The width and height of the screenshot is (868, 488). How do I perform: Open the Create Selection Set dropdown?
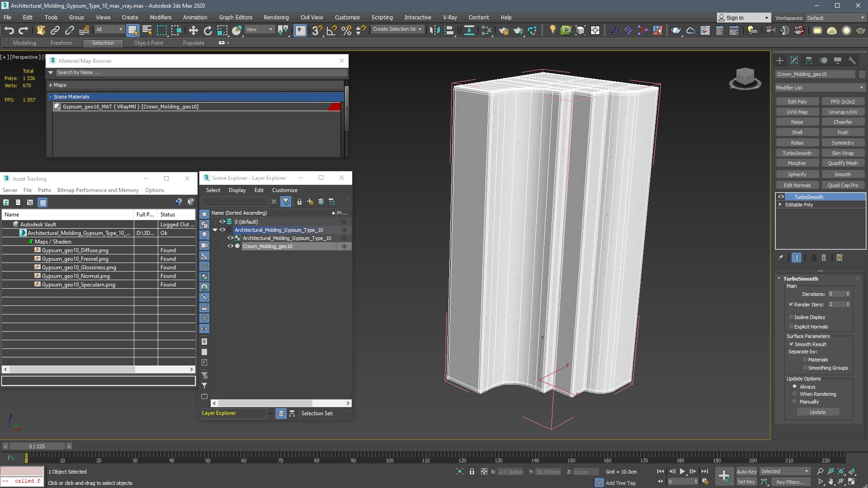tap(397, 29)
